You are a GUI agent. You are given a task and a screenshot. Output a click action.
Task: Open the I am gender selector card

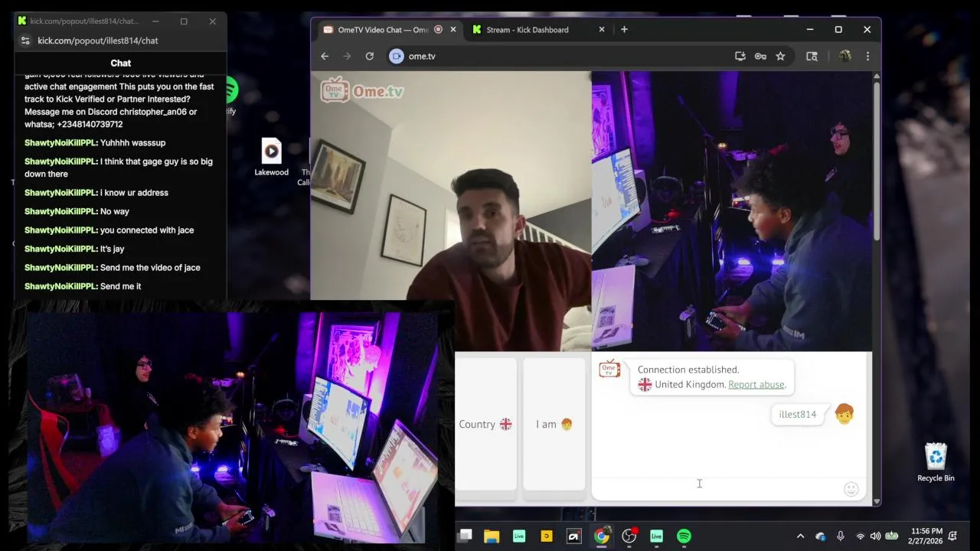(554, 424)
